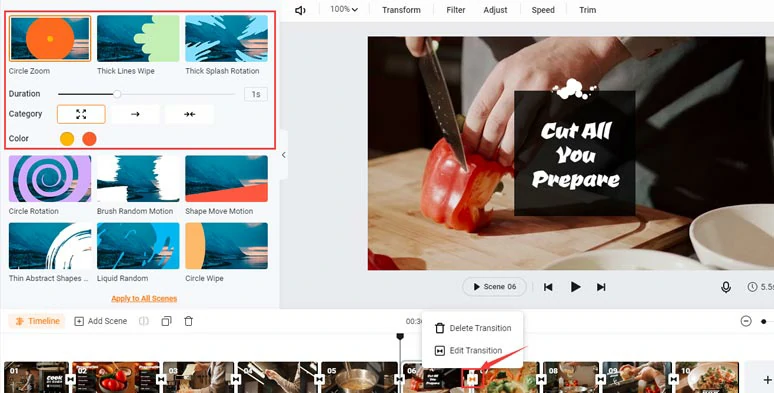Select the Thin Abstract Shapes transition
The width and height of the screenshot is (774, 393).
point(50,246)
